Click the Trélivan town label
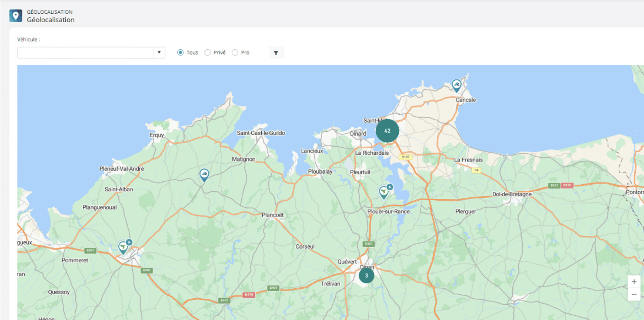Viewport: 644px width, 320px height. pos(330,284)
